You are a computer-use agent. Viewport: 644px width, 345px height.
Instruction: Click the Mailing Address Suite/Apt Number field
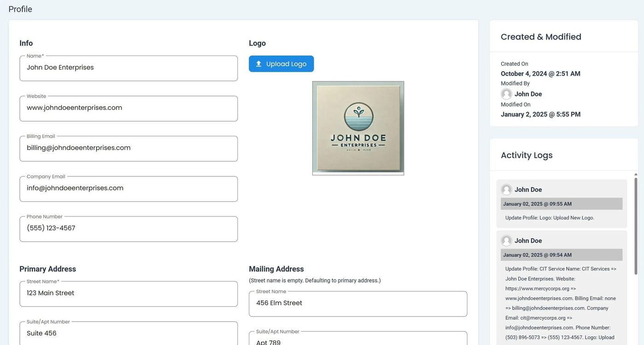pos(357,340)
